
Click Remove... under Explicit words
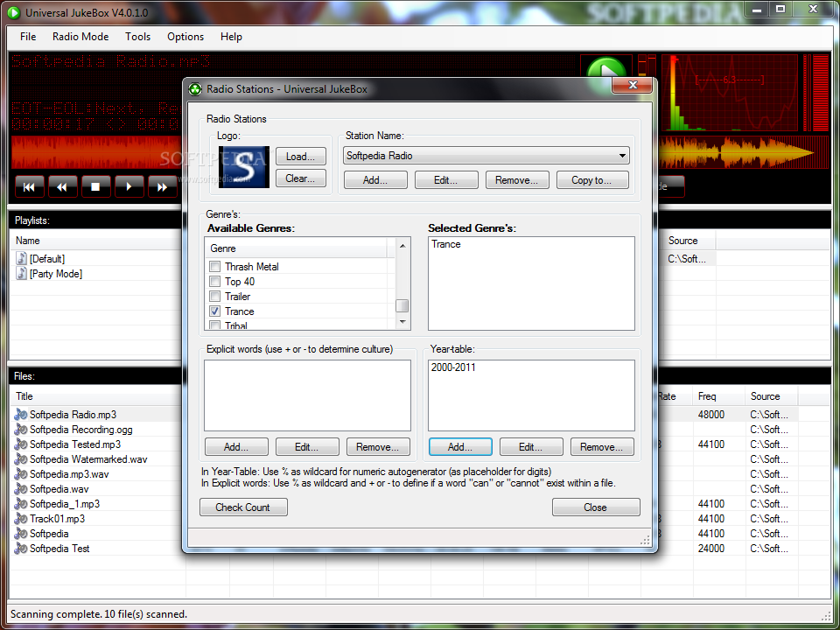(x=378, y=447)
